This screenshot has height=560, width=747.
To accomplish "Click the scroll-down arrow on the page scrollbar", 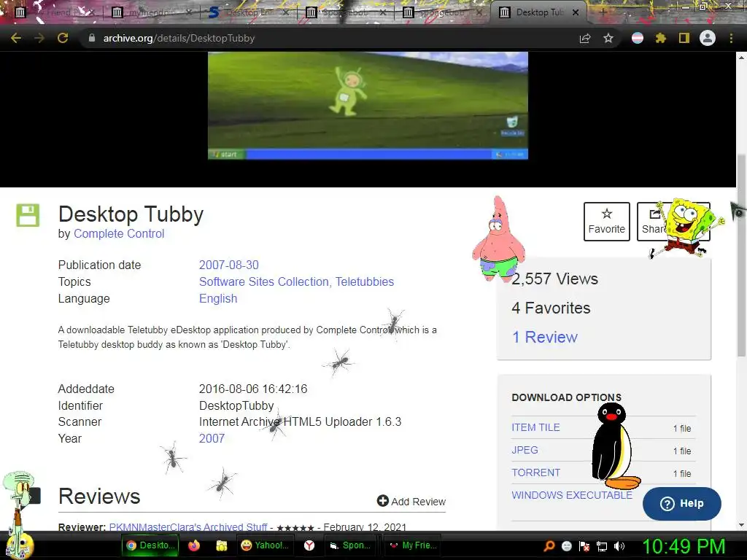I will [x=741, y=525].
